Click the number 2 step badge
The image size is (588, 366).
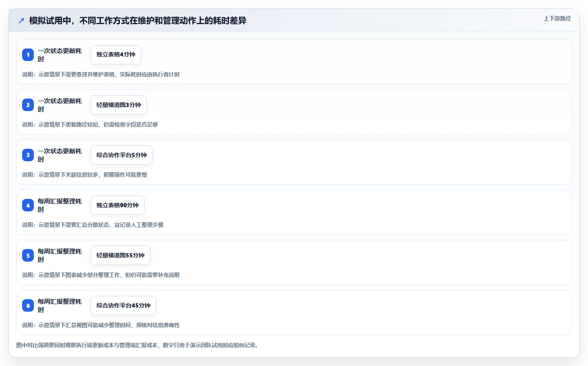click(28, 105)
